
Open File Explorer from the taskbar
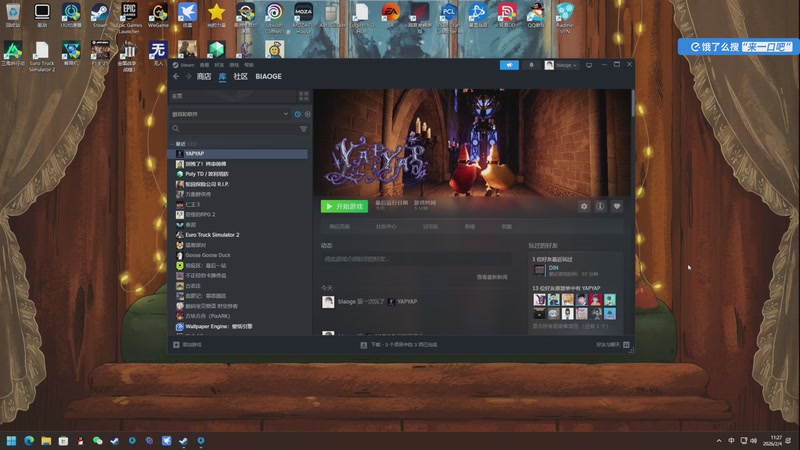pos(46,441)
